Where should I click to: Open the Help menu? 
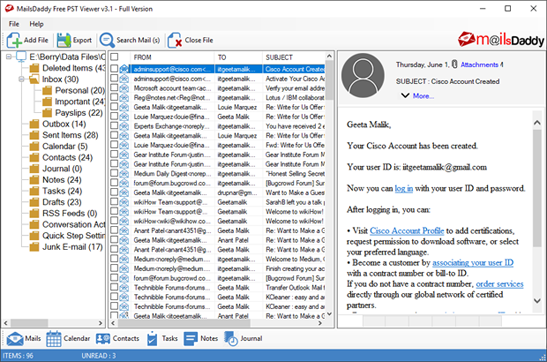pos(36,24)
